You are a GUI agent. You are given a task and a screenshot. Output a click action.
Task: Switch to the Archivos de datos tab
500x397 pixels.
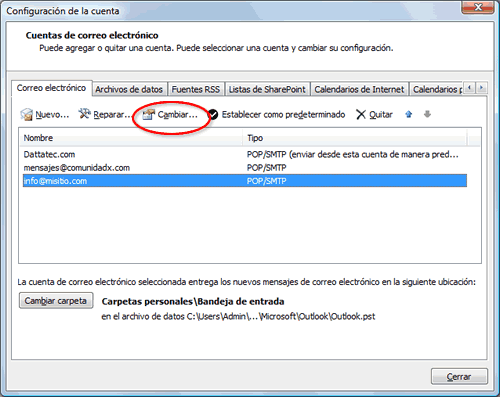click(129, 89)
